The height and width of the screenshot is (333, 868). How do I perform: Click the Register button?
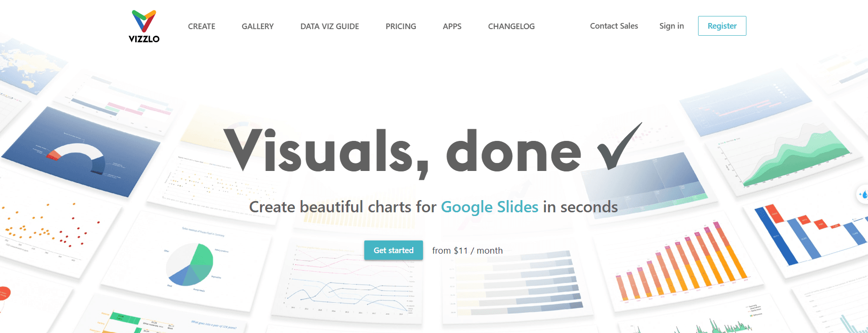coord(722,26)
